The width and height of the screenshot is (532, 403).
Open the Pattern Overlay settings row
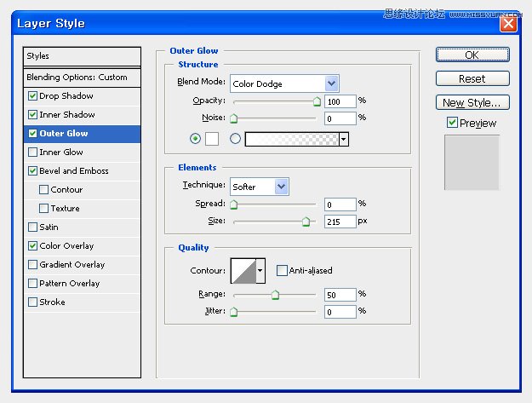point(82,283)
